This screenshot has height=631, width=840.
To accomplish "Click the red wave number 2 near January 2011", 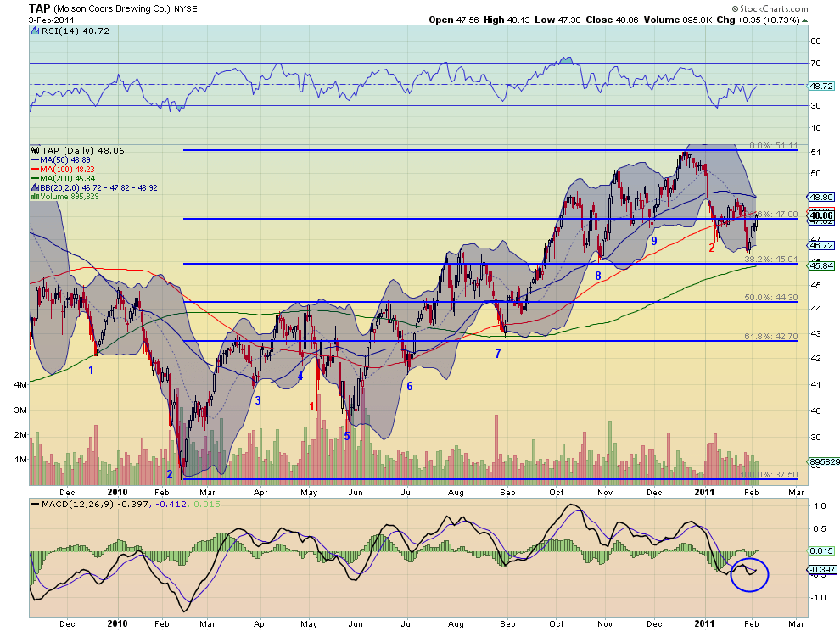I will 712,248.
